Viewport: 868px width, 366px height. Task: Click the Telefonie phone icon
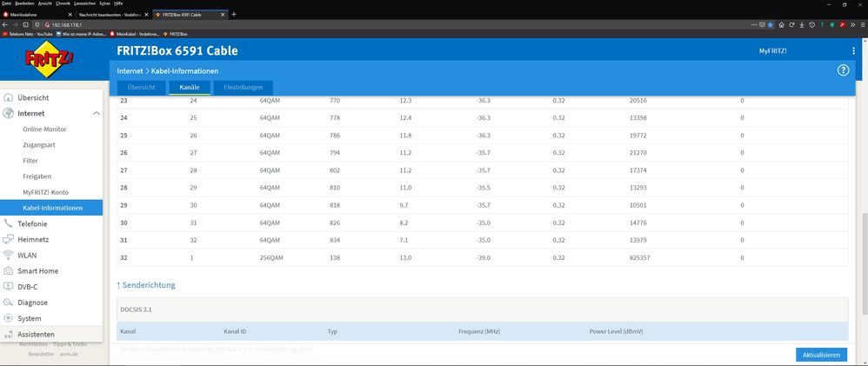[9, 223]
